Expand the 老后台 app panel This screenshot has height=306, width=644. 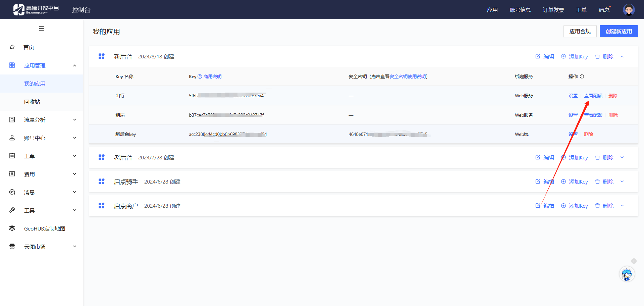click(622, 157)
